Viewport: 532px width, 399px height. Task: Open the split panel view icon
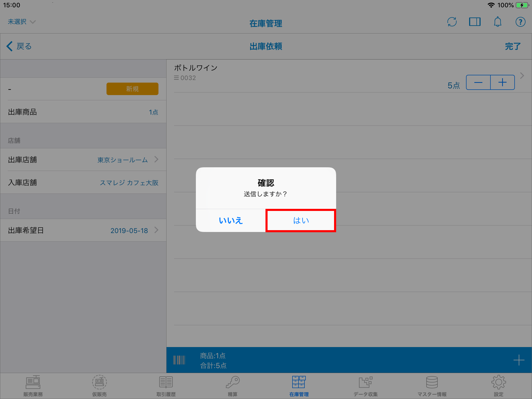pyautogui.click(x=475, y=22)
